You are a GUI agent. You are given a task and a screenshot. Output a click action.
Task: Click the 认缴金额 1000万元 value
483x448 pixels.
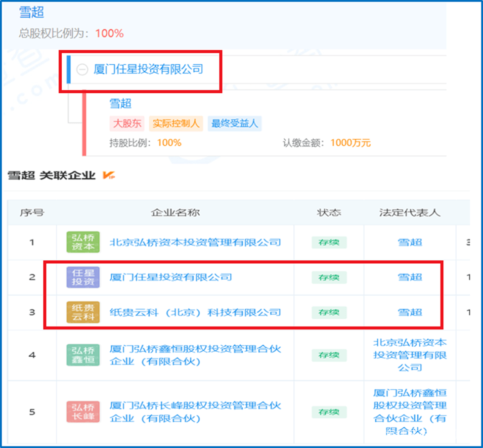pyautogui.click(x=351, y=143)
